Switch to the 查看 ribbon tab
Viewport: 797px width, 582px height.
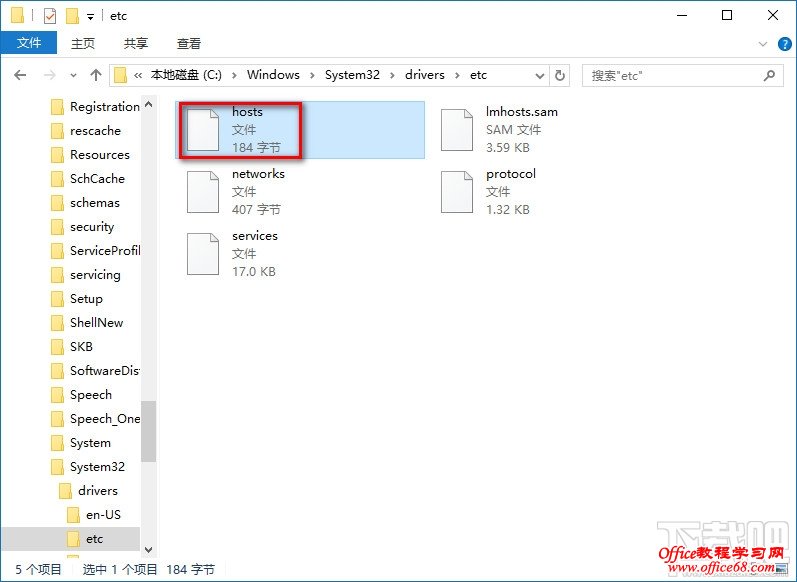tap(189, 44)
